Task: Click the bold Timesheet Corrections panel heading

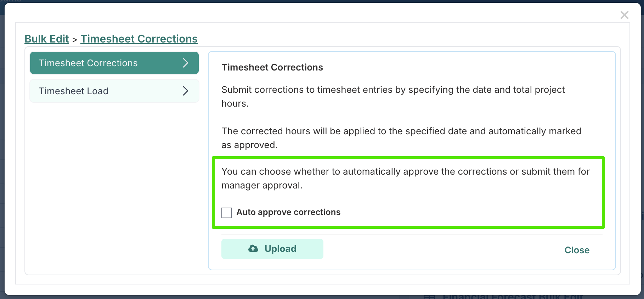Action: coord(272,67)
